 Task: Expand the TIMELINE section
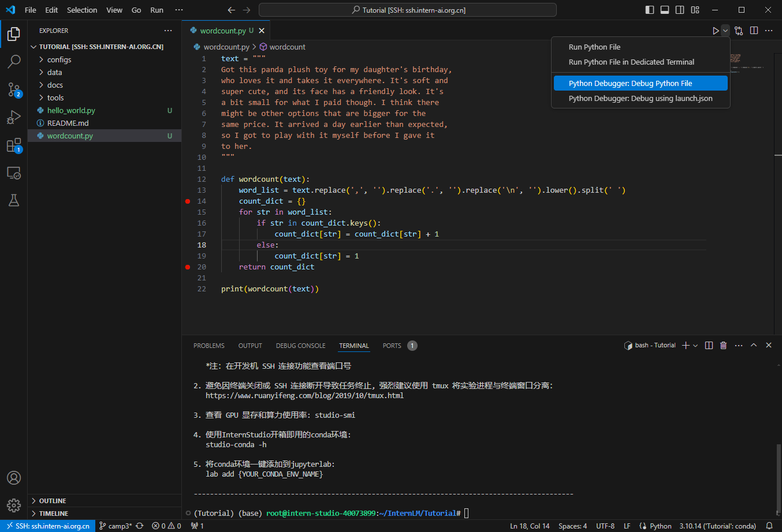(105, 514)
